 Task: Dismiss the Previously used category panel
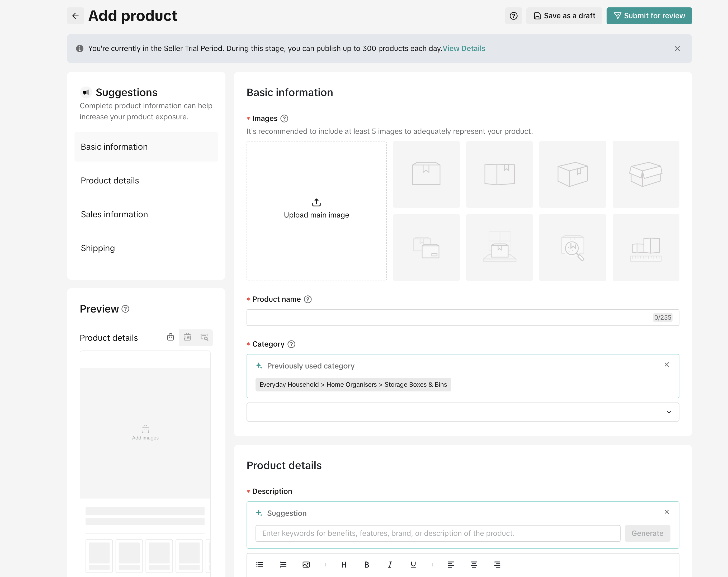click(x=666, y=365)
